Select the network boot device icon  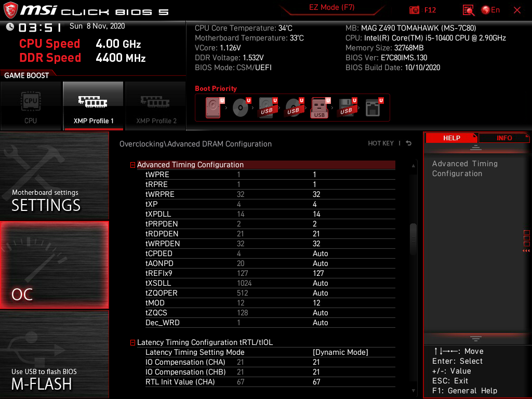[x=374, y=108]
